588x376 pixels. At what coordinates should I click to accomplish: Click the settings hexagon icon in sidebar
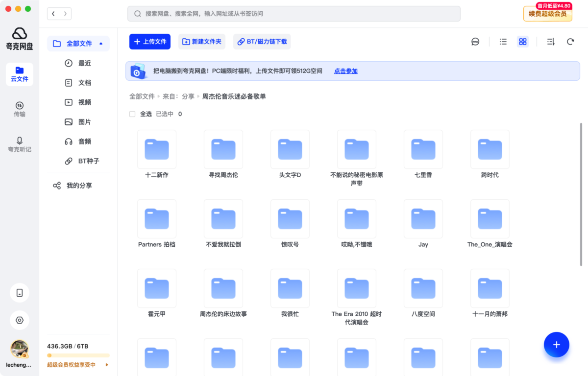pos(20,320)
